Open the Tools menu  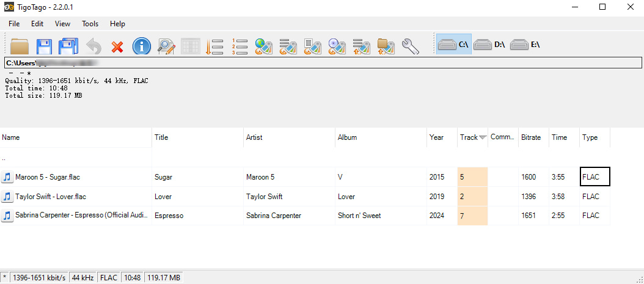click(x=90, y=24)
